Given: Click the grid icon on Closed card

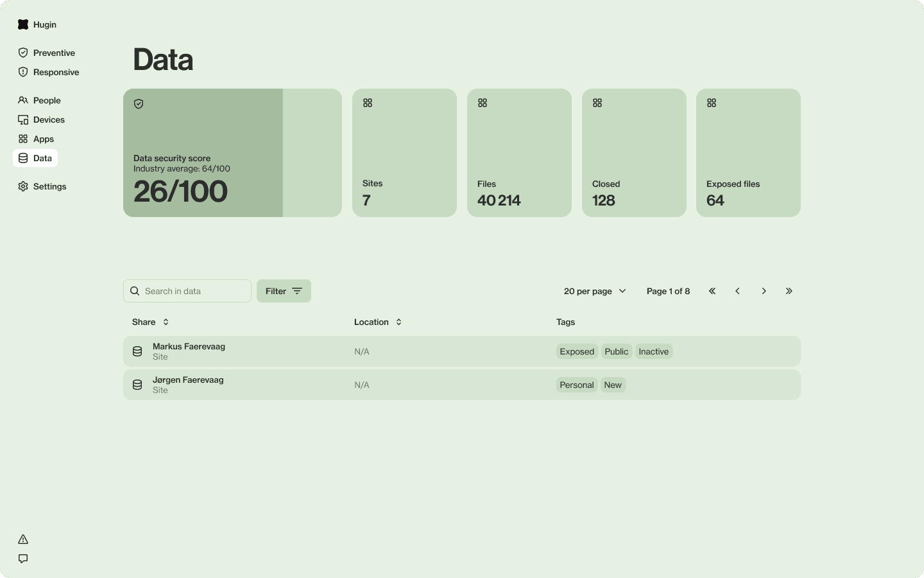Looking at the screenshot, I should [x=597, y=103].
